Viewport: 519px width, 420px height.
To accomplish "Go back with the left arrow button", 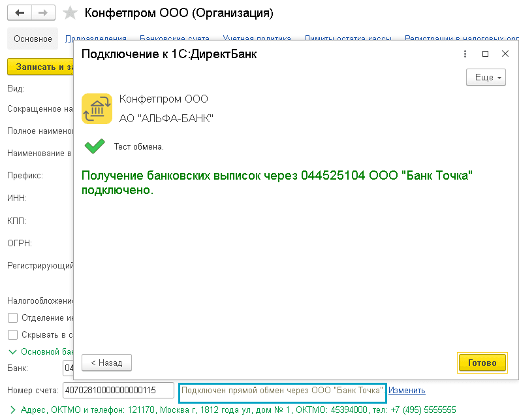I will pyautogui.click(x=20, y=13).
